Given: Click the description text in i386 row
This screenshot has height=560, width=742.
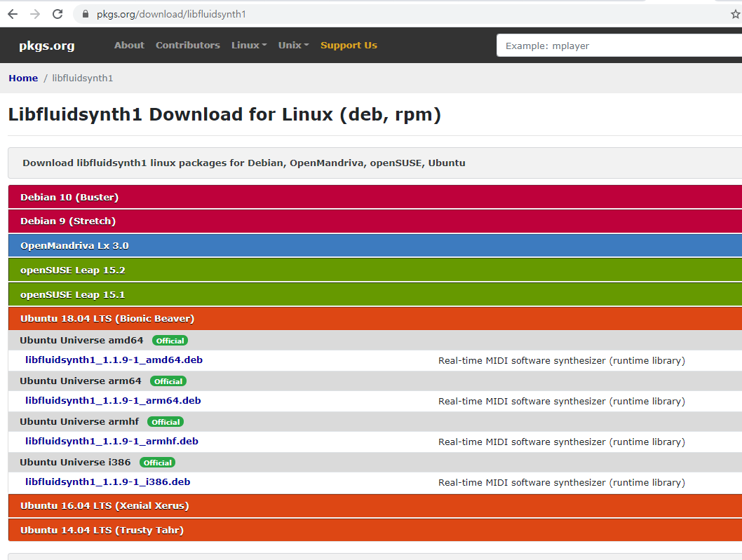Looking at the screenshot, I should point(562,482).
